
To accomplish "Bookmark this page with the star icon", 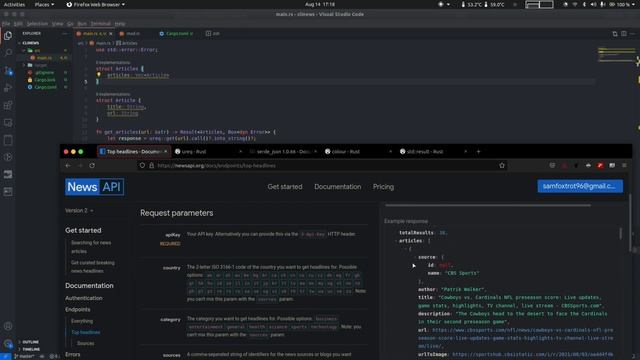I will (x=502, y=165).
